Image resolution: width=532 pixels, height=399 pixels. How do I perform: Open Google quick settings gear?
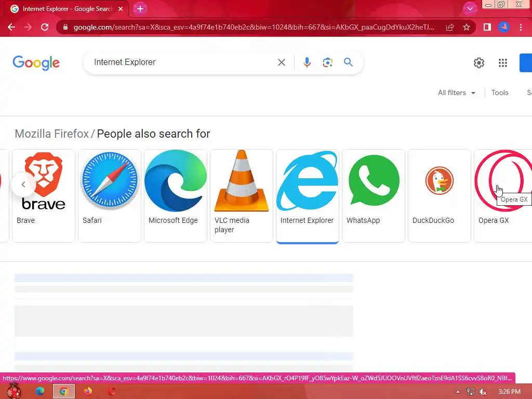478,63
